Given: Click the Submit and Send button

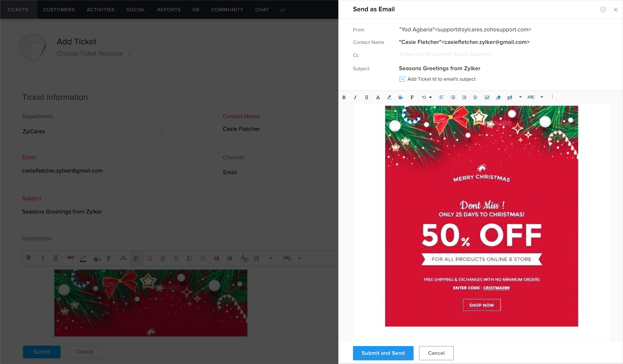Looking at the screenshot, I should (383, 353).
